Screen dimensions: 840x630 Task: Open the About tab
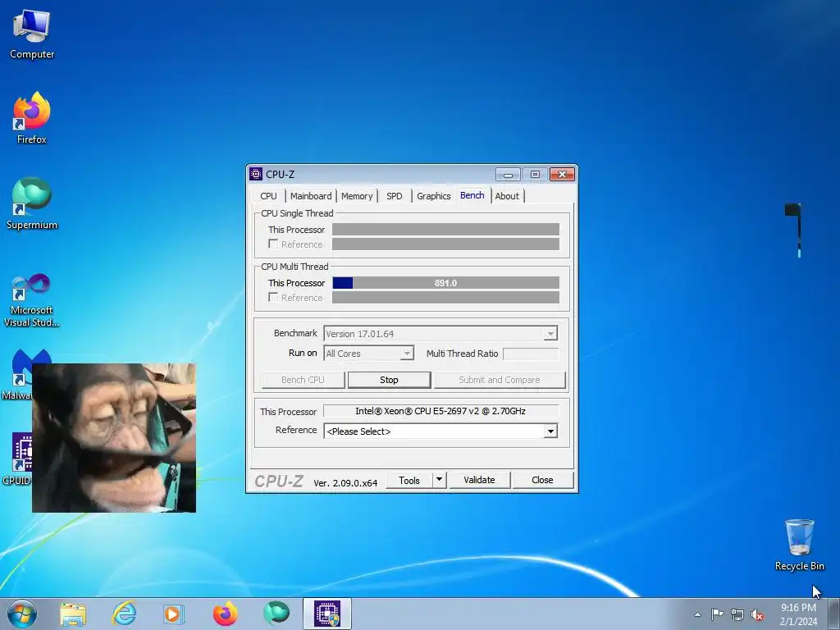tap(507, 196)
